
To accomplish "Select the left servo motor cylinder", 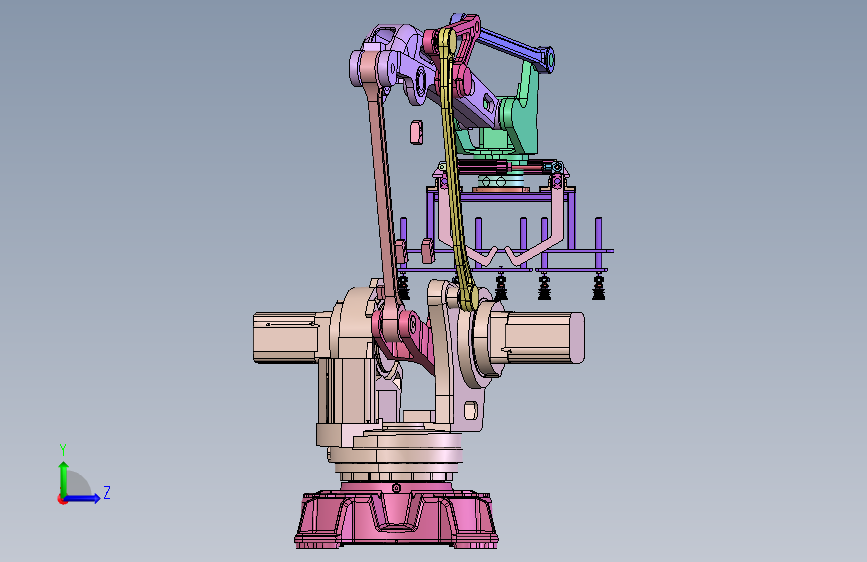I will point(286,337).
